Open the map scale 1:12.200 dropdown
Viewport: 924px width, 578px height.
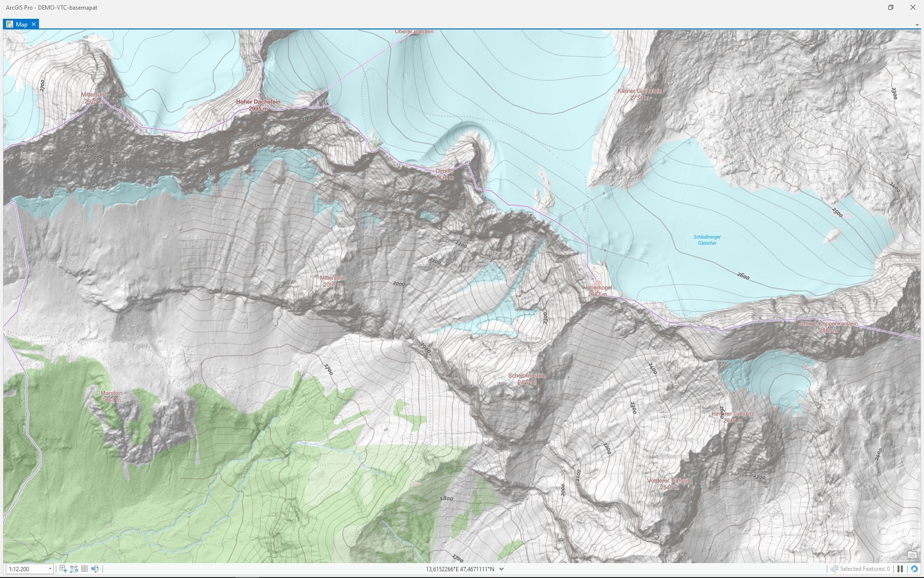50,569
